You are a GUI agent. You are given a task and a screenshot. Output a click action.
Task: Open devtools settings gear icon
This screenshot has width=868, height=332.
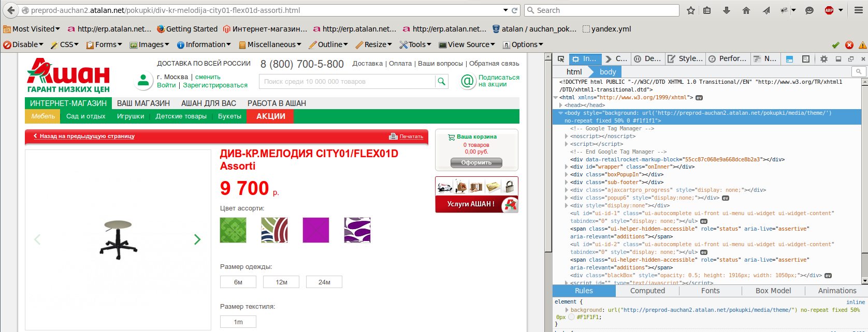tap(824, 59)
